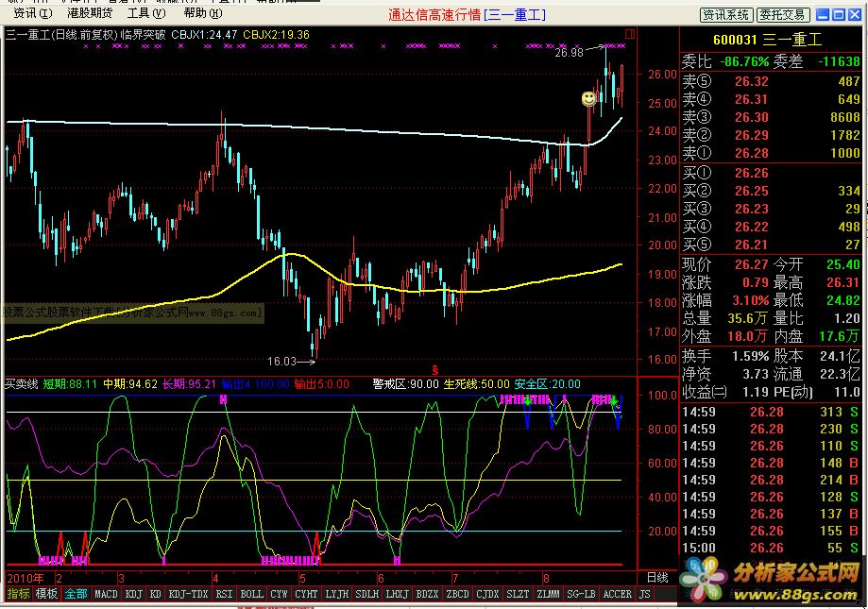Screen dimensions: 868x609
Task: Click the 委托交易 button
Action: (x=783, y=15)
